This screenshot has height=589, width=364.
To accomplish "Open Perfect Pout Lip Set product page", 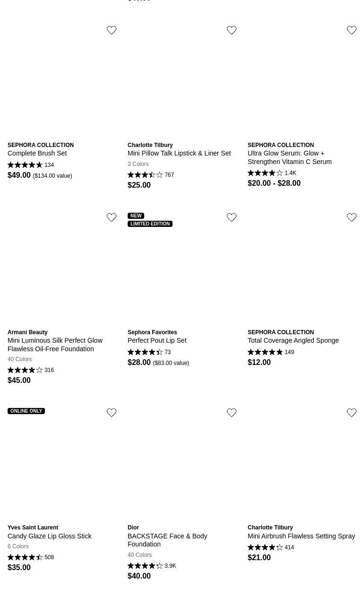I will click(x=157, y=340).
